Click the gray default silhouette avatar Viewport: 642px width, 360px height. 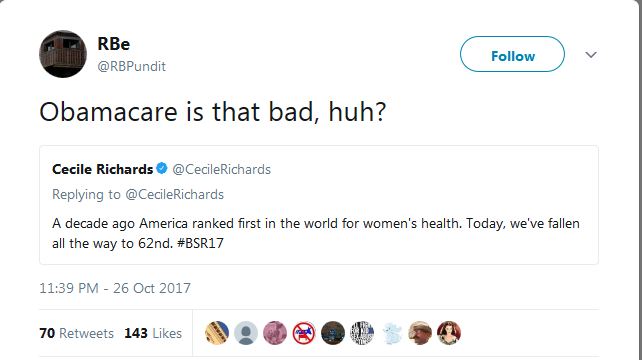[x=246, y=333]
